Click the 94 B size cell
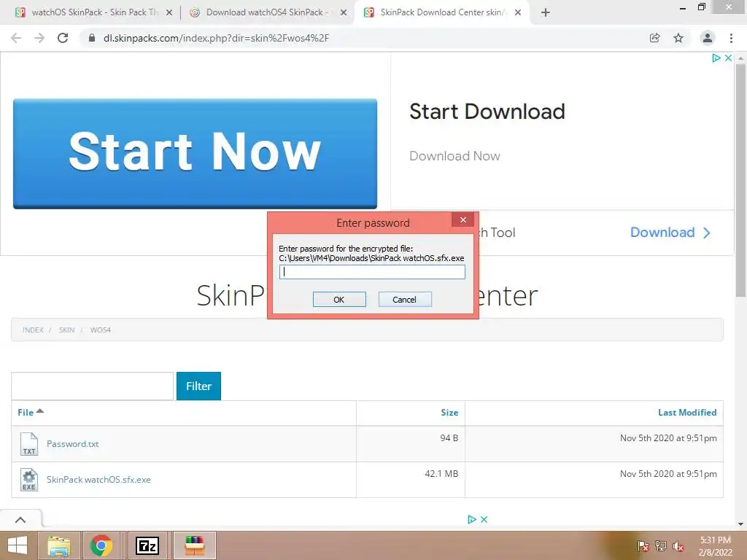747x560 pixels. click(449, 438)
